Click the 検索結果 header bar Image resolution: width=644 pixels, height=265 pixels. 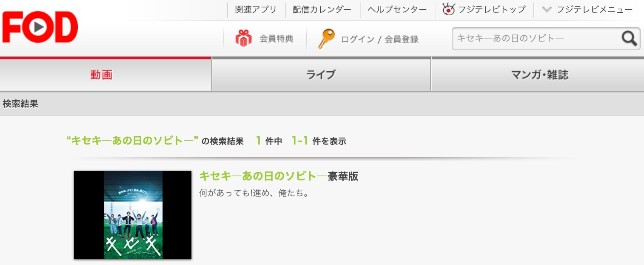click(x=322, y=104)
